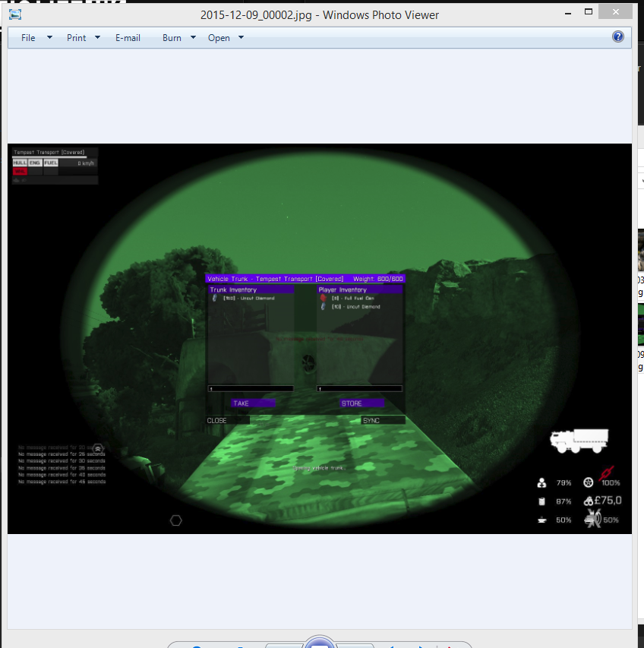Maximize the Photo Viewer window
This screenshot has width=644, height=648.
[x=589, y=12]
